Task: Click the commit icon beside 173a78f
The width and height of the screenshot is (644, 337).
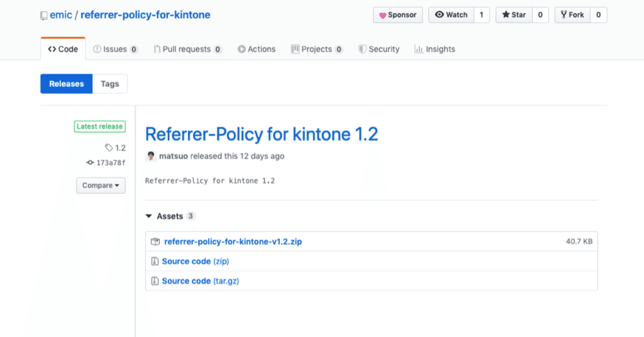Action: 90,162
